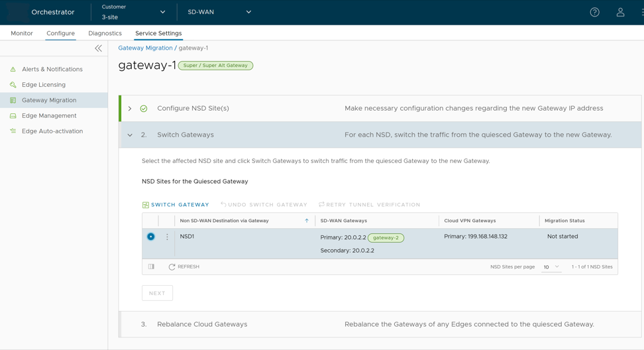Image resolution: width=644 pixels, height=350 pixels.
Task: Select the NSD1 row radio button
Action: tap(151, 237)
